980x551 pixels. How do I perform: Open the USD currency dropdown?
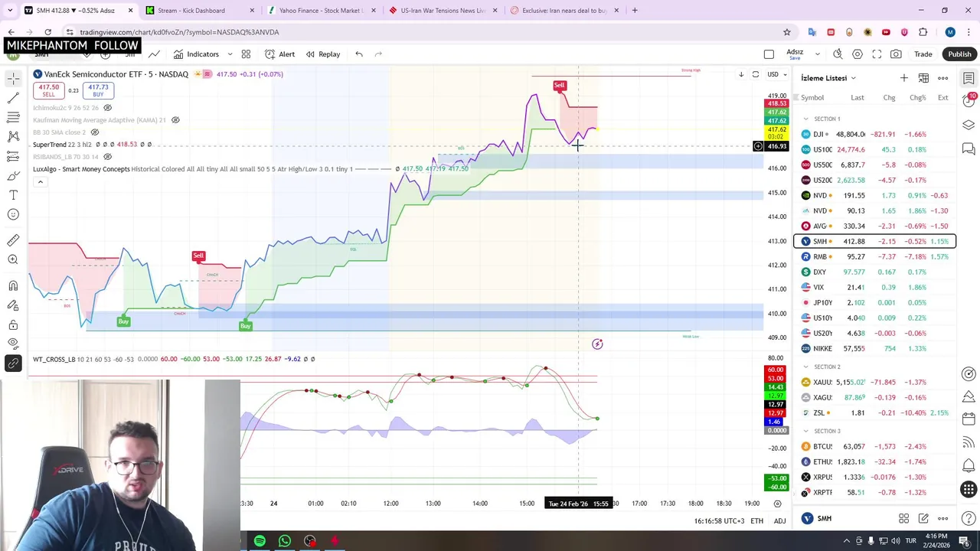(776, 74)
